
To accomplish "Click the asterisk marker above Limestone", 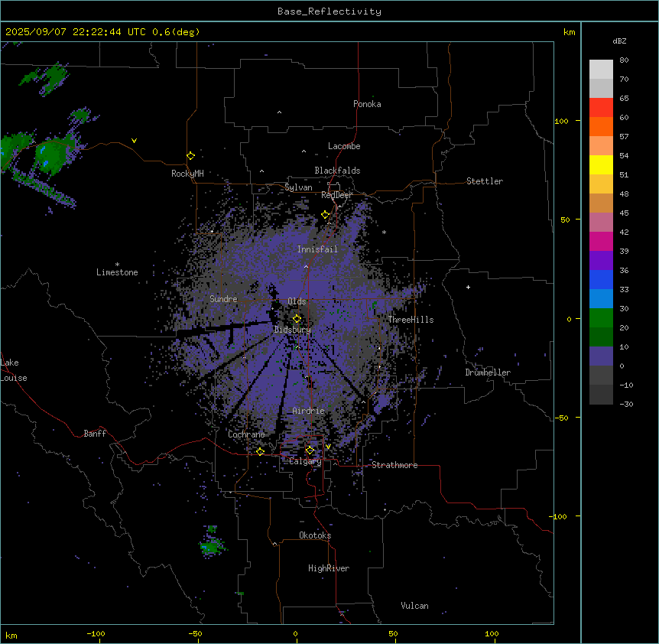I will coord(117,265).
